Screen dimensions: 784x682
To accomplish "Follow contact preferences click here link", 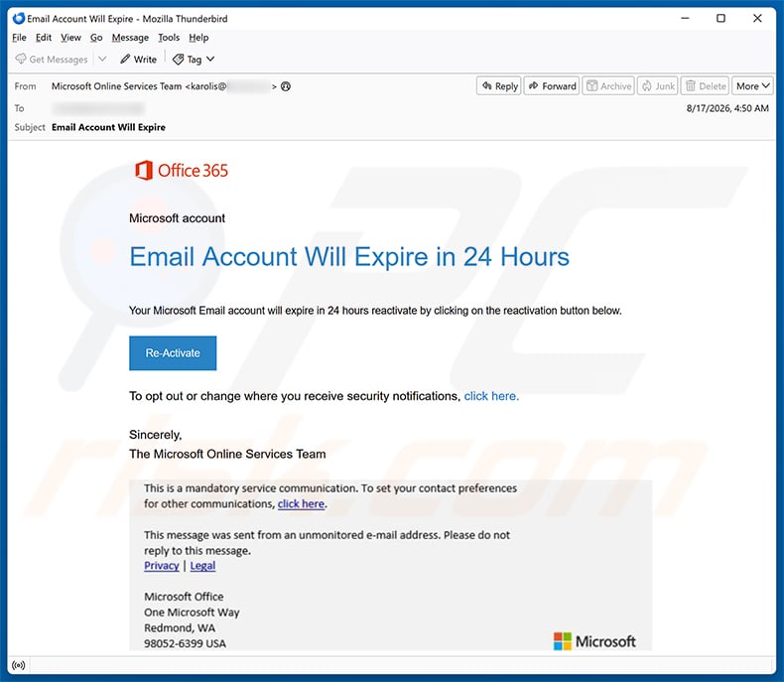I will 301,504.
